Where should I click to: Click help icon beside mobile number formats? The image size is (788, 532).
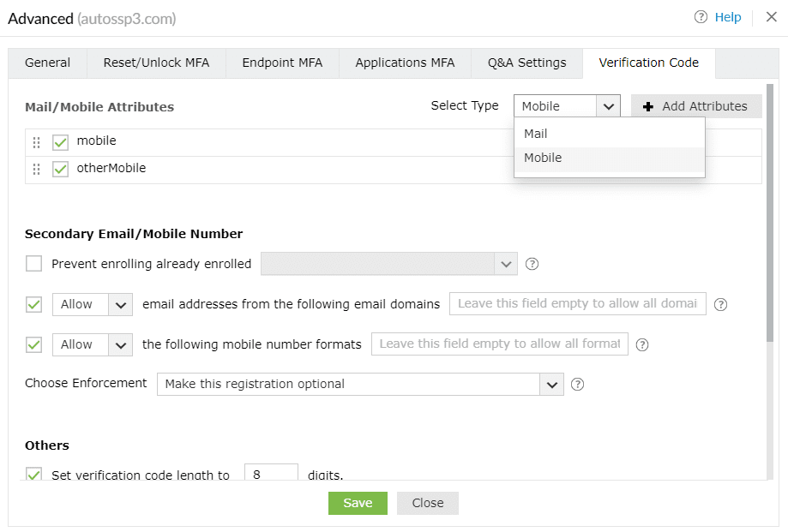coord(642,345)
